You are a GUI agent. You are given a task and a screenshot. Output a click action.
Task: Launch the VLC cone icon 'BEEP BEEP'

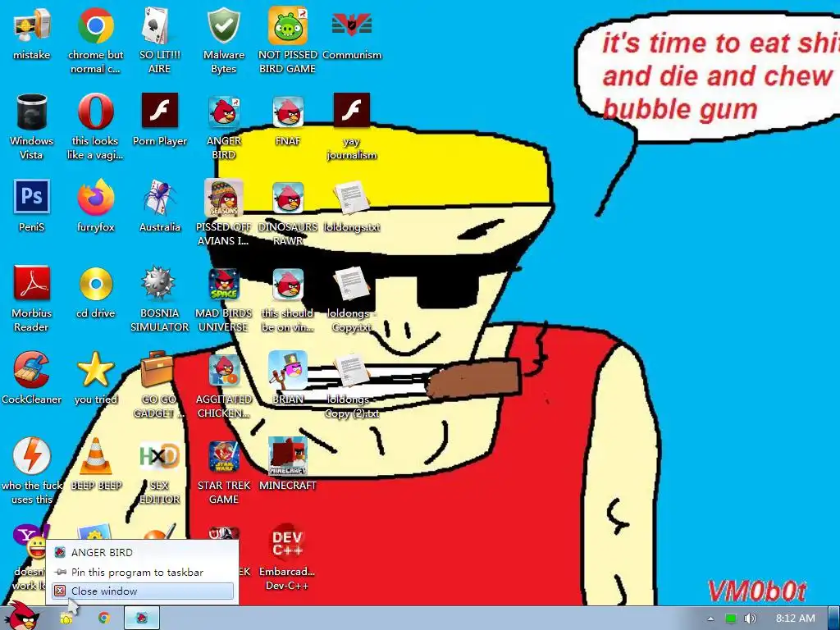96,464
